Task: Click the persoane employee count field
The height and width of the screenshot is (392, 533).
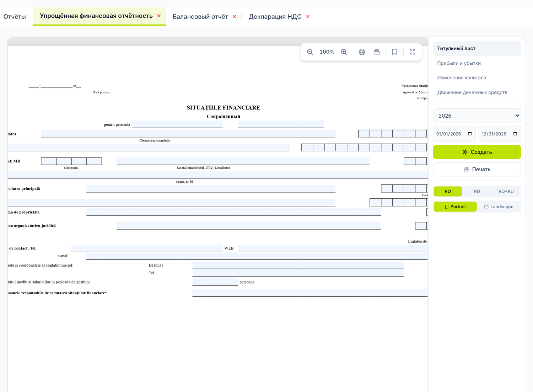Action: (x=215, y=282)
